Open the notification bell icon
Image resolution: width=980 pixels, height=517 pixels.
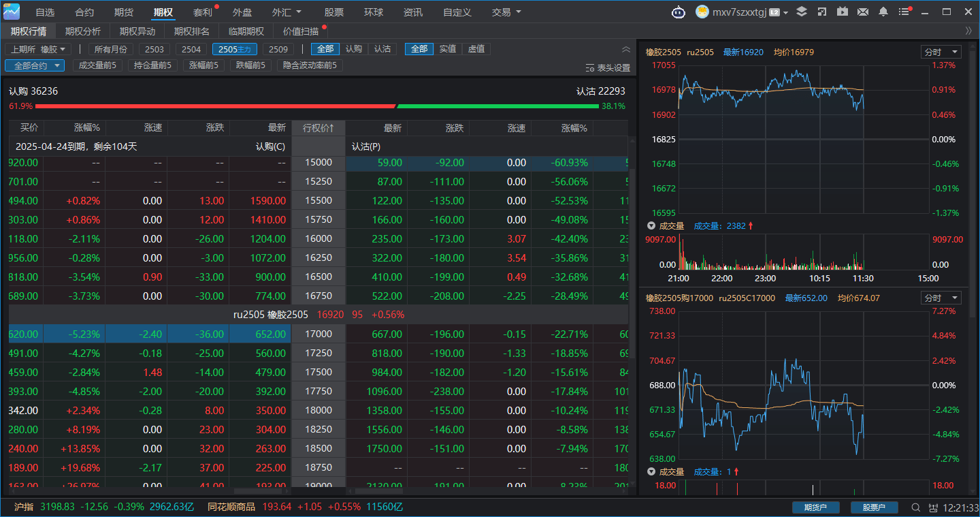pyautogui.click(x=883, y=12)
